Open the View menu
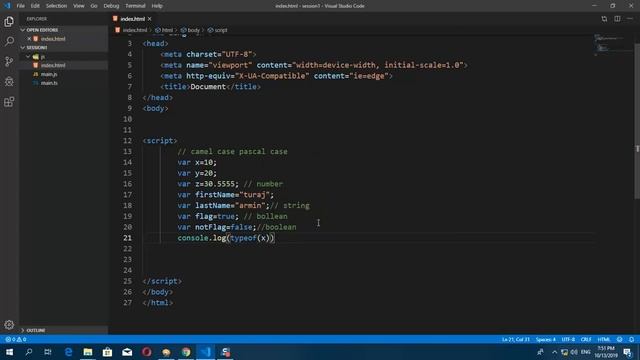Screen dimensions: 640x360 pos(79,6)
